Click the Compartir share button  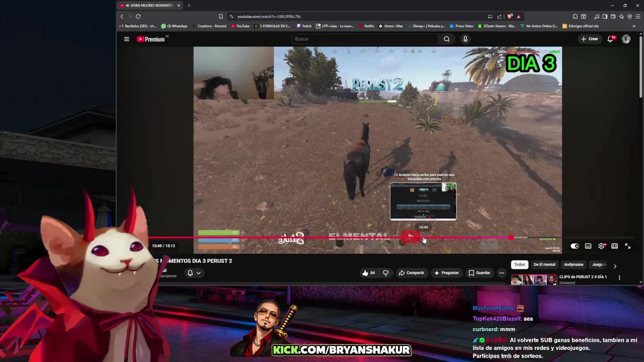coord(411,273)
